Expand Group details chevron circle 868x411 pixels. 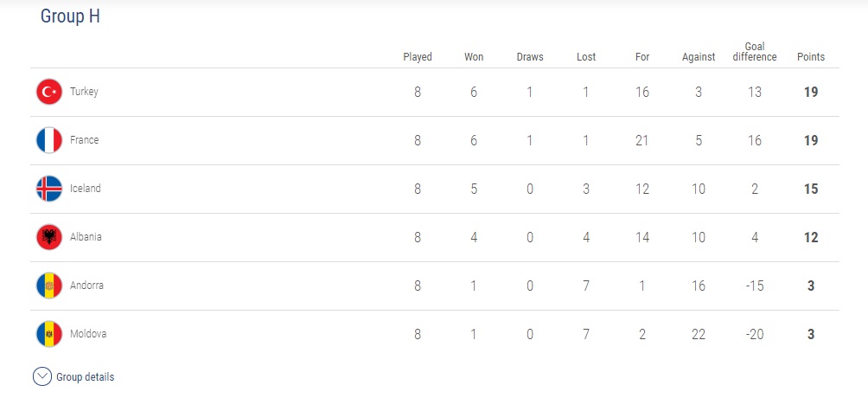coord(42,377)
